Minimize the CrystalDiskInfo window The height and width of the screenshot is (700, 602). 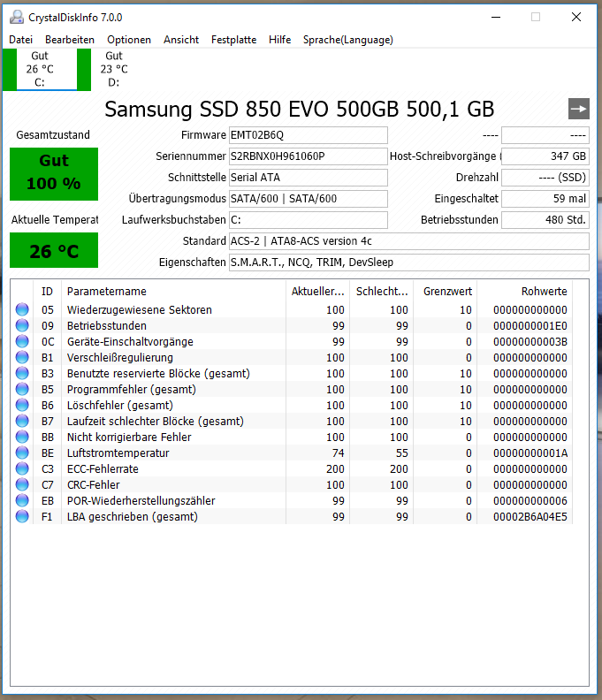[496, 18]
